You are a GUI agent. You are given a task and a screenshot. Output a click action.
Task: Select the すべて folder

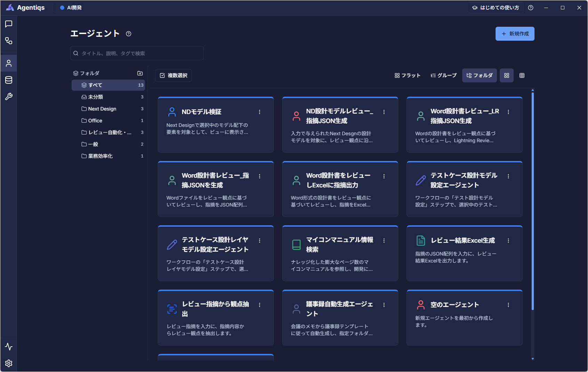tap(108, 85)
